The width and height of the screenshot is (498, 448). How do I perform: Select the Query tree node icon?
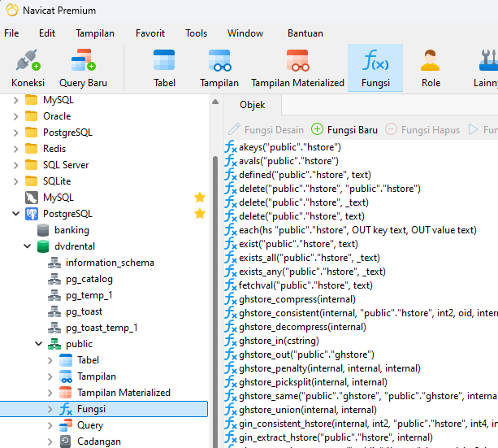[x=66, y=425]
